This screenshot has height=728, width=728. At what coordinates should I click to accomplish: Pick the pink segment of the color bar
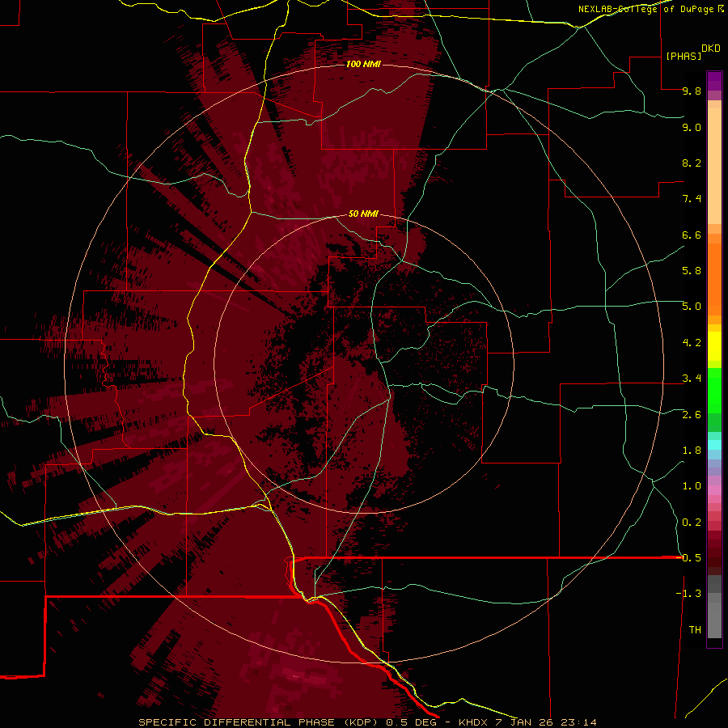(714, 490)
